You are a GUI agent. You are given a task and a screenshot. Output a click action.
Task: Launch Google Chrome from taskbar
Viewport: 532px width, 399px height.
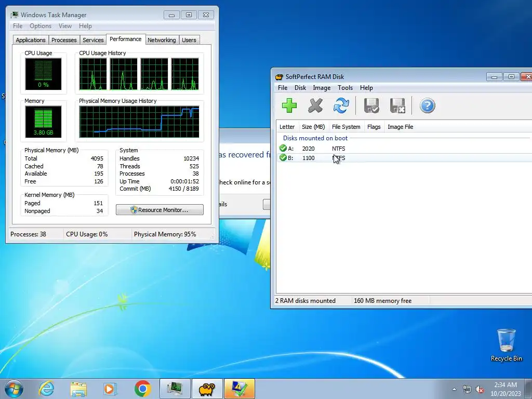point(142,389)
